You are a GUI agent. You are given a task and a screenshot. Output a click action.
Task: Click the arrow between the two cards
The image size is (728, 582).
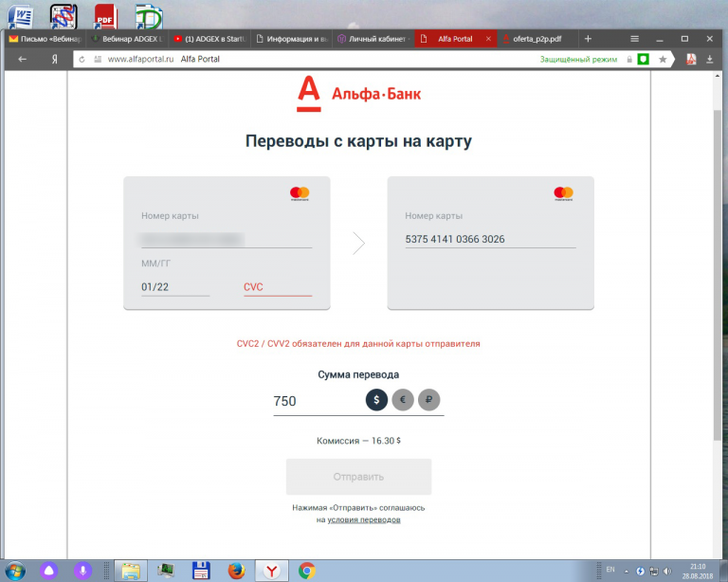tap(358, 244)
